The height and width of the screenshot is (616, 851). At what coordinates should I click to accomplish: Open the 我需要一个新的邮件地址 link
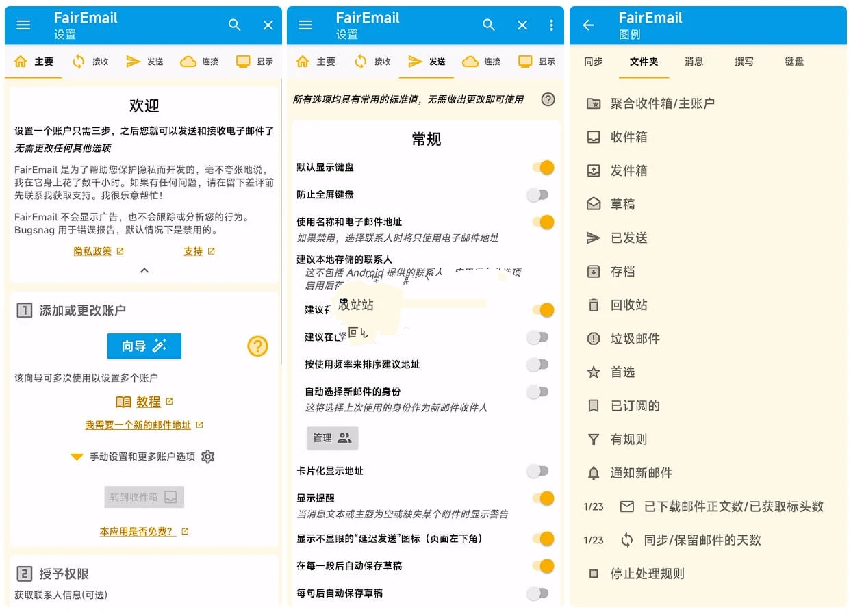tap(144, 425)
